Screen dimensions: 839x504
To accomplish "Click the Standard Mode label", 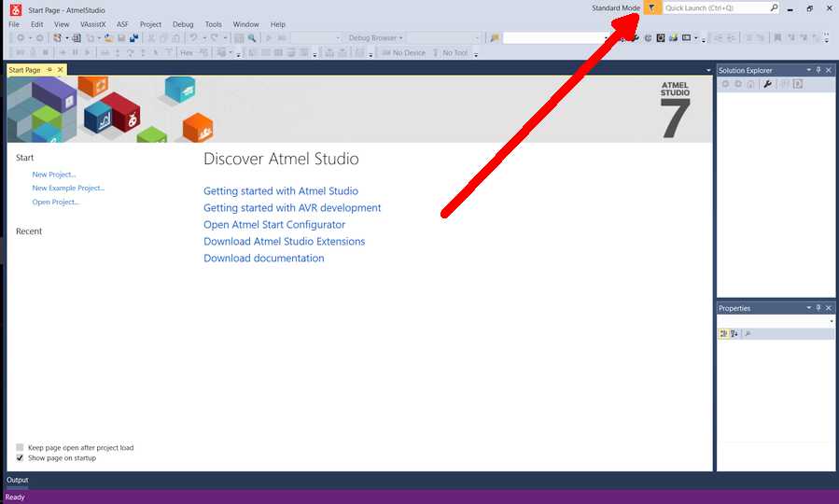I will point(616,8).
